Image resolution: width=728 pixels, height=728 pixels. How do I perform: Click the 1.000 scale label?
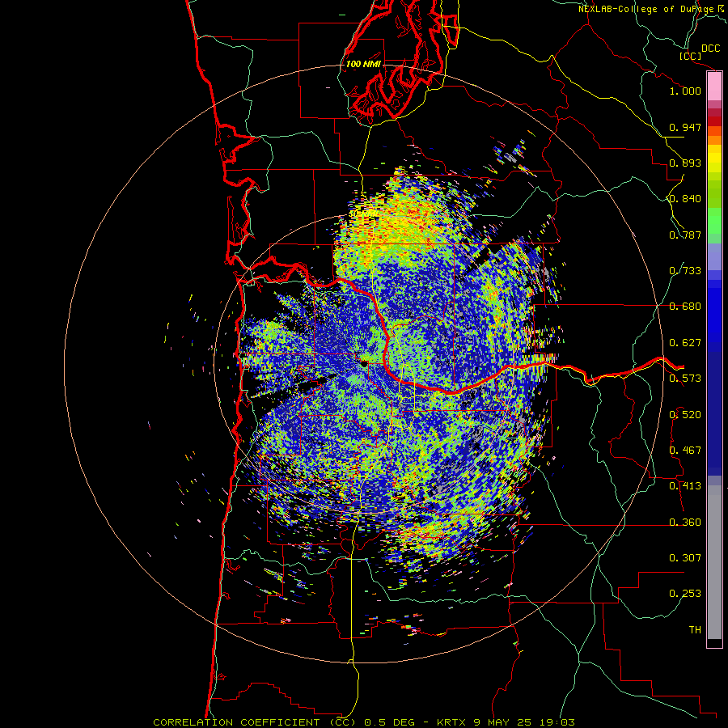[x=685, y=91]
